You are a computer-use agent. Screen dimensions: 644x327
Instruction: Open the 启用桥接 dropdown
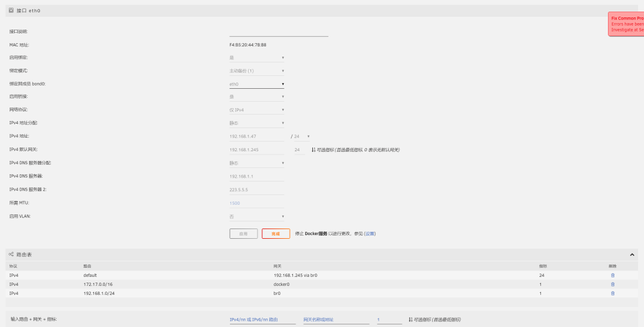[257, 97]
